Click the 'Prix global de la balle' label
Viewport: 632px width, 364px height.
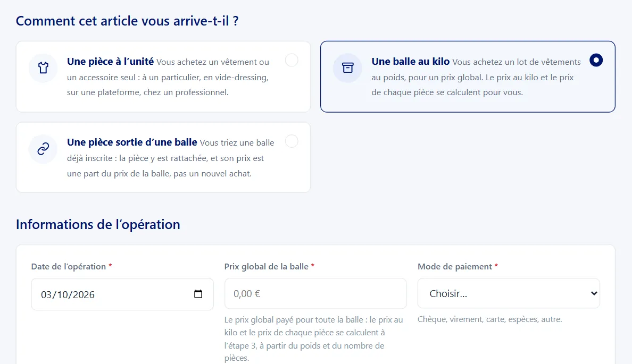pyautogui.click(x=267, y=267)
